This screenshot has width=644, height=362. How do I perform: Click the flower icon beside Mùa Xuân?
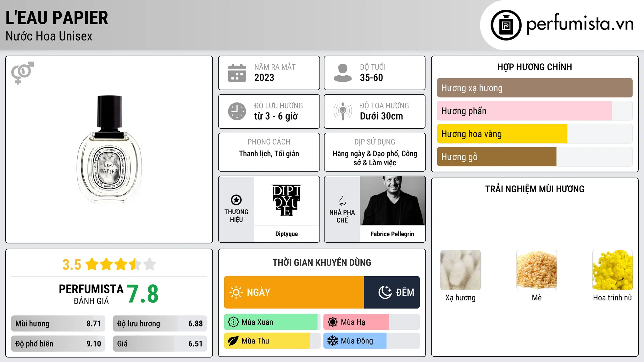point(233,322)
